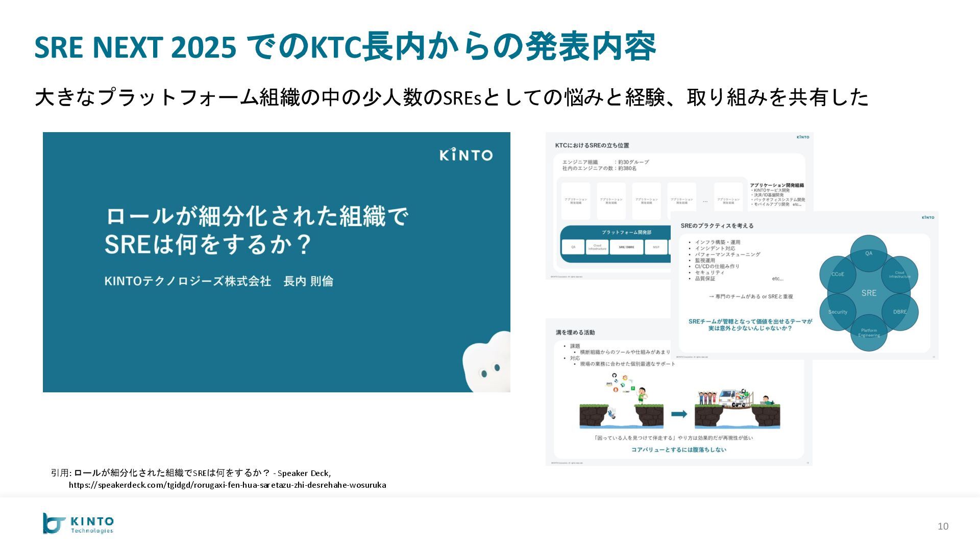
Task: Click the slide heading SRE NEXT 2025 でのKTC長内からの発表内容
Action: pyautogui.click(x=345, y=47)
